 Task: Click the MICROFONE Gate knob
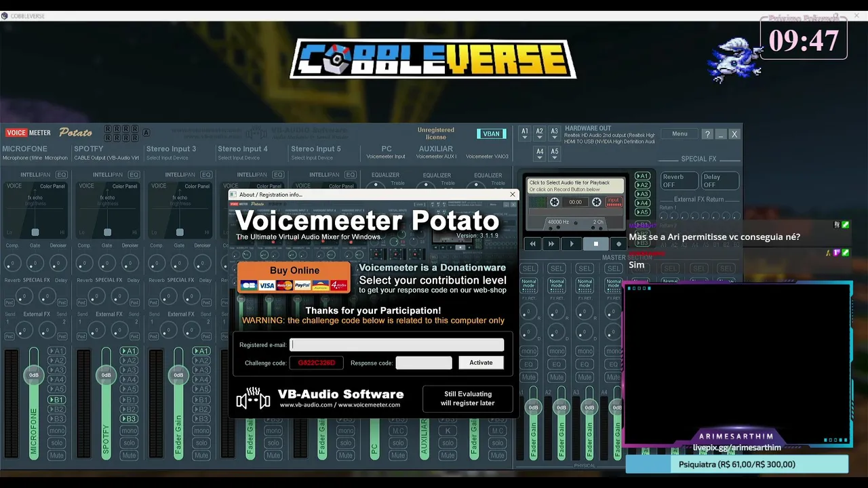[35, 263]
